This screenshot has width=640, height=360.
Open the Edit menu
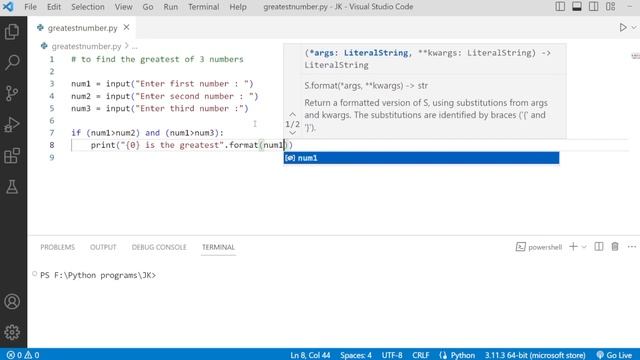pyautogui.click(x=53, y=7)
